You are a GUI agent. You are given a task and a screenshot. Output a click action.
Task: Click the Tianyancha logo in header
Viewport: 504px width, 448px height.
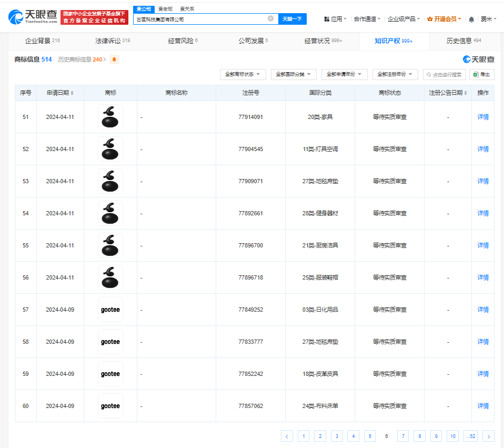click(33, 17)
